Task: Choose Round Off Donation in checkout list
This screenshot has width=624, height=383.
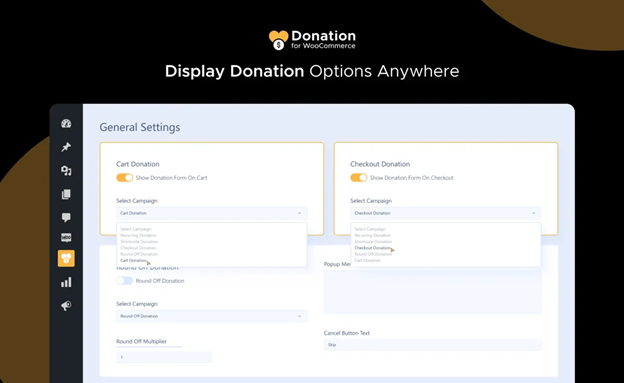Action: (x=373, y=254)
